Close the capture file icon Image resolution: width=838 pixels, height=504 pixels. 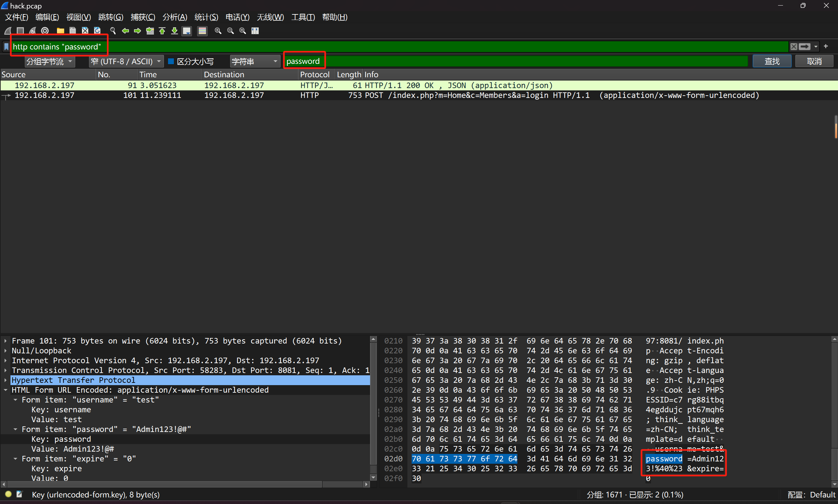pos(85,31)
